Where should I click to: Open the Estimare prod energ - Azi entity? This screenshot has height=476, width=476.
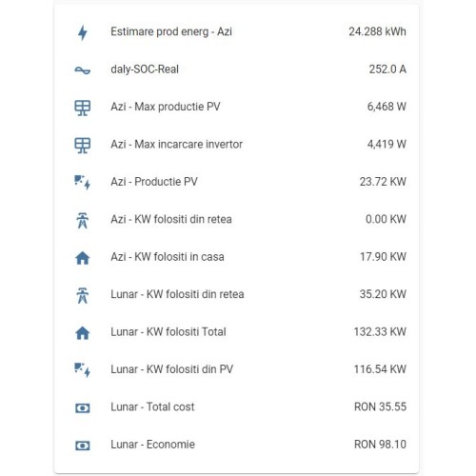pyautogui.click(x=171, y=31)
